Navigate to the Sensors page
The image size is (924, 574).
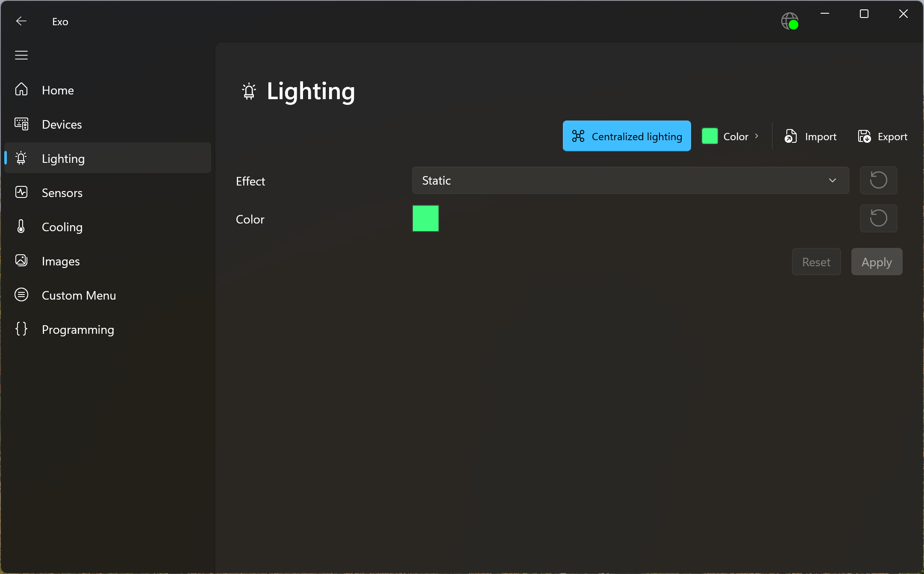coord(62,193)
